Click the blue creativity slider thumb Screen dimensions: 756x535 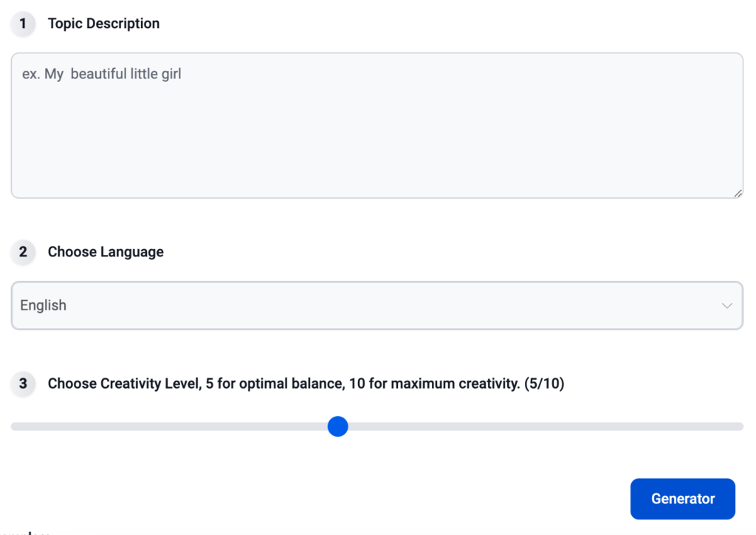click(337, 426)
